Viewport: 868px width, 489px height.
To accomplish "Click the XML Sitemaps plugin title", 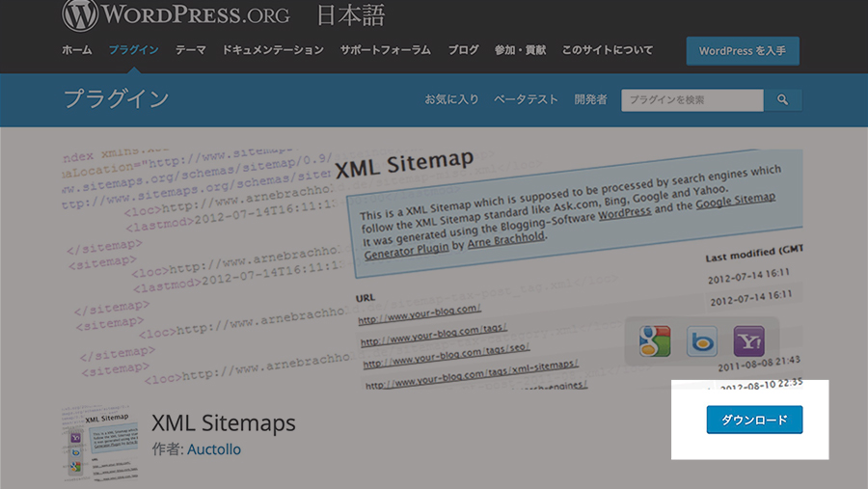I will (x=224, y=423).
